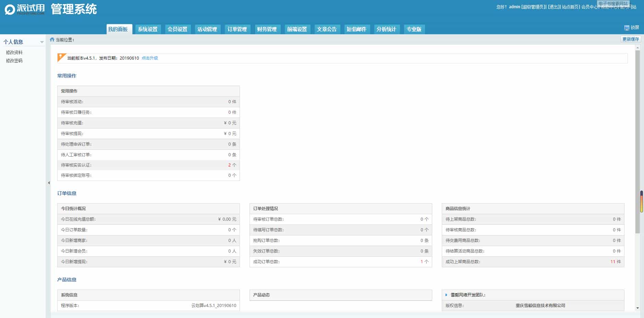This screenshot has height=318, width=644.
Task: Go to 站点首页 from top bar
Action: click(570, 7)
